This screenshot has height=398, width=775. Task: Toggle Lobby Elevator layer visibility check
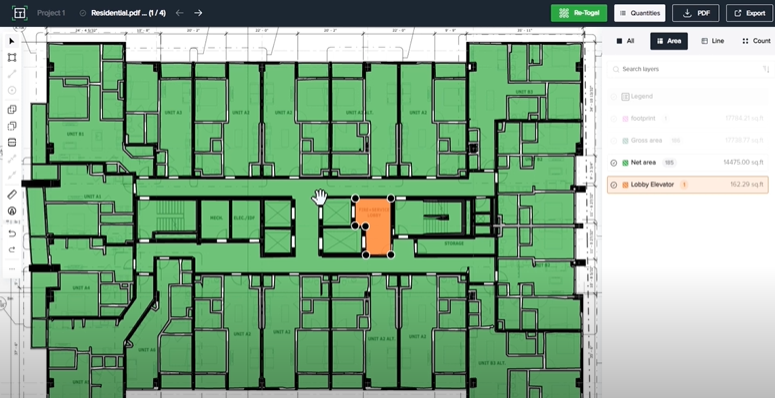pyautogui.click(x=613, y=185)
